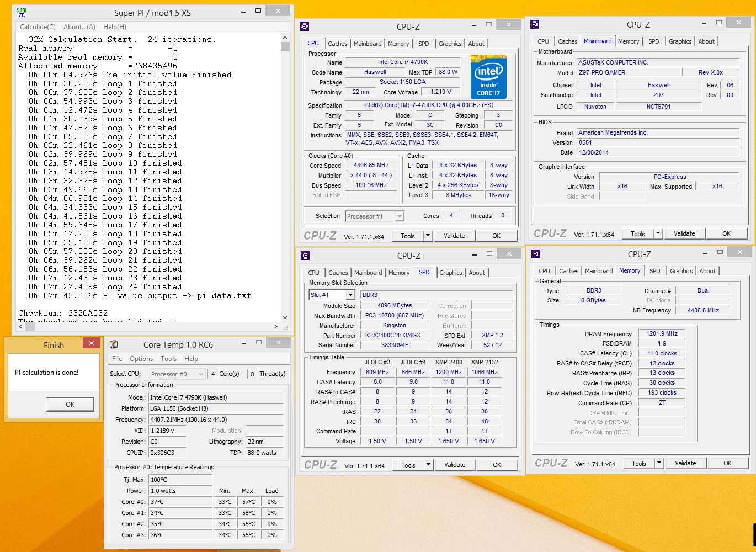This screenshot has width=756, height=552.
Task: Close the Finish dialog
Action: click(x=91, y=343)
